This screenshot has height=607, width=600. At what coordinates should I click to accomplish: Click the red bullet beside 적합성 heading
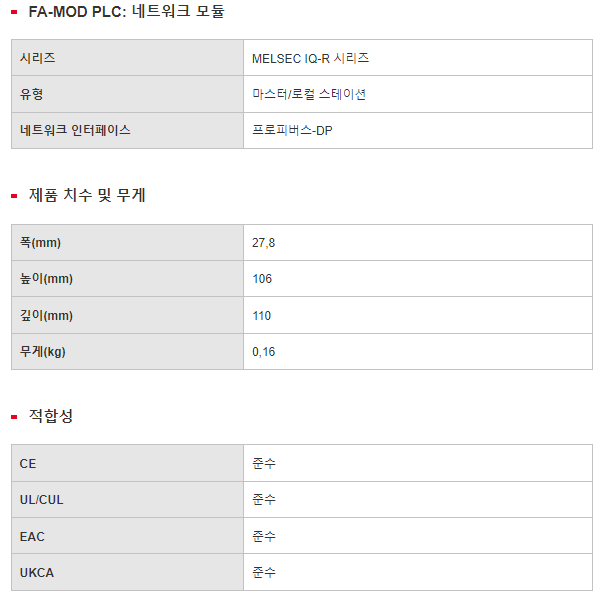(14, 417)
